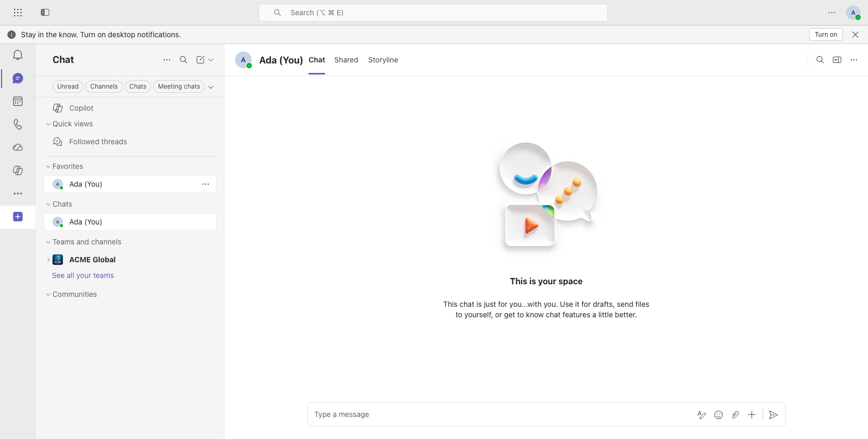Switch to the Shared tab
The width and height of the screenshot is (868, 439).
click(346, 60)
